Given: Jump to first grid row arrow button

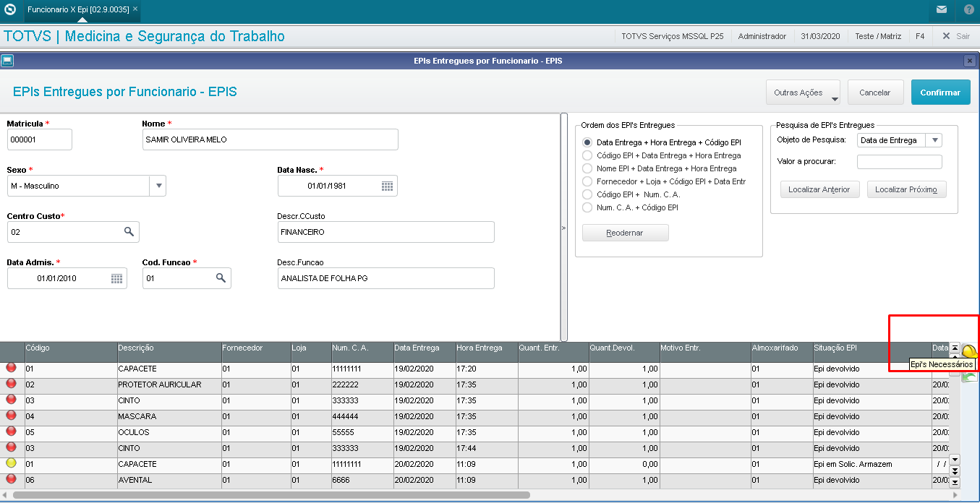Looking at the screenshot, I should 955,348.
